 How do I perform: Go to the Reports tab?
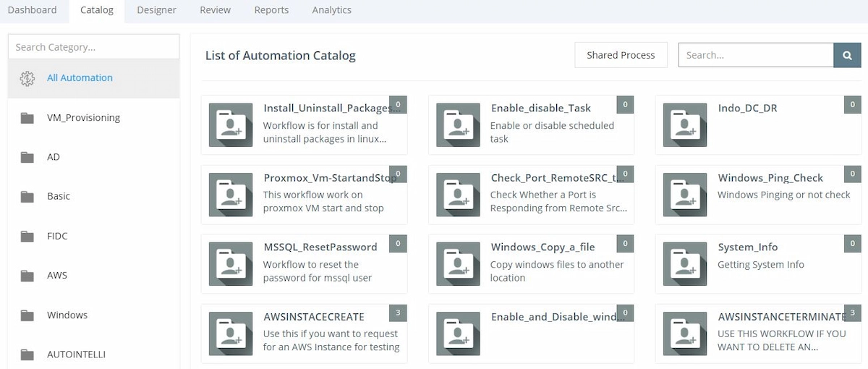271,10
